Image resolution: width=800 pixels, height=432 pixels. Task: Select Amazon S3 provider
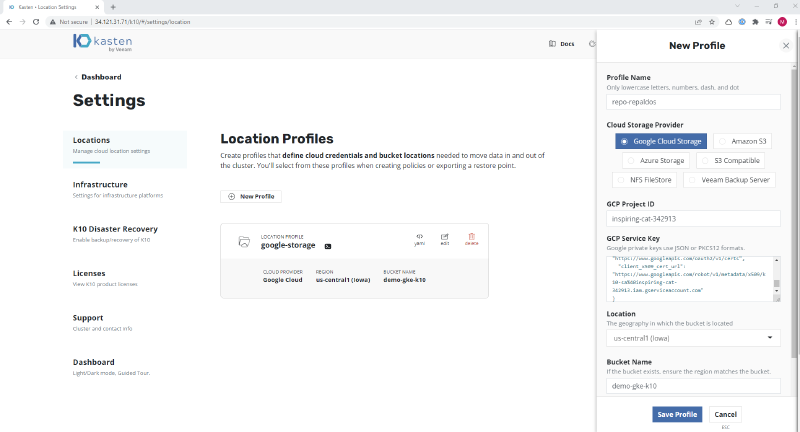pyautogui.click(x=742, y=141)
